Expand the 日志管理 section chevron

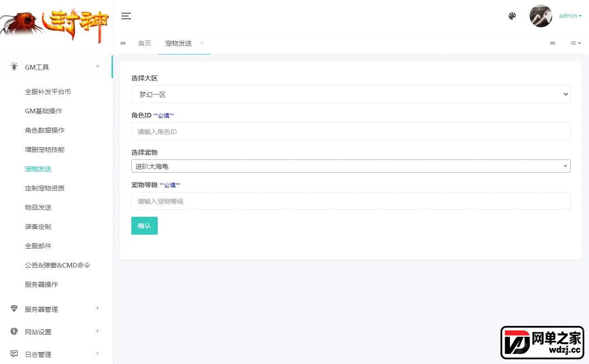(x=97, y=354)
